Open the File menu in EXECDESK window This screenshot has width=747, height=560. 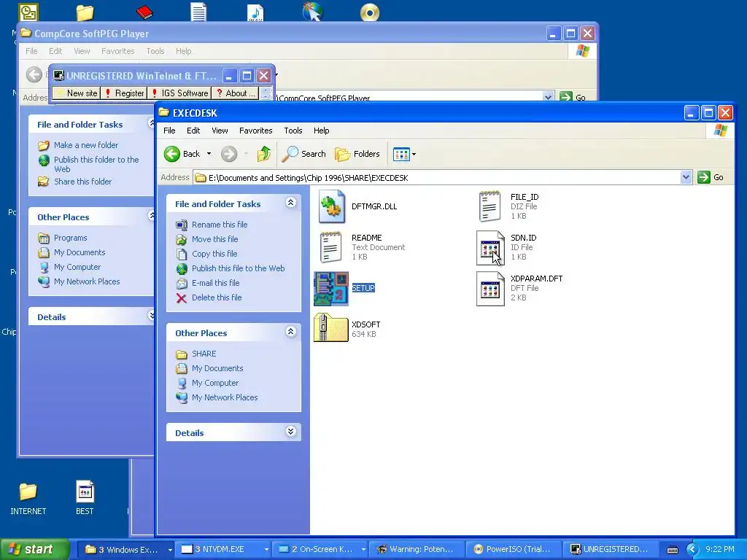tap(169, 131)
